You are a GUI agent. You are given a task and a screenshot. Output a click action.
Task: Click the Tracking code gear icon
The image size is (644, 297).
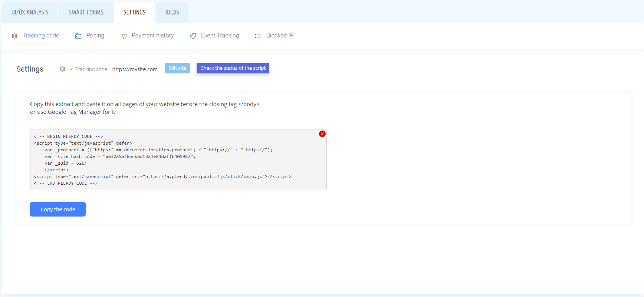(14, 36)
